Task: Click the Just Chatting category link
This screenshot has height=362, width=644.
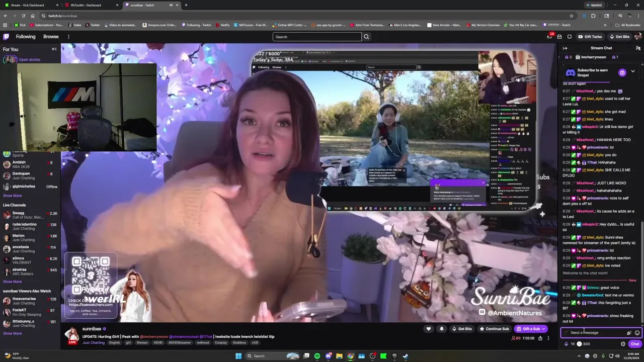Action: point(94,343)
